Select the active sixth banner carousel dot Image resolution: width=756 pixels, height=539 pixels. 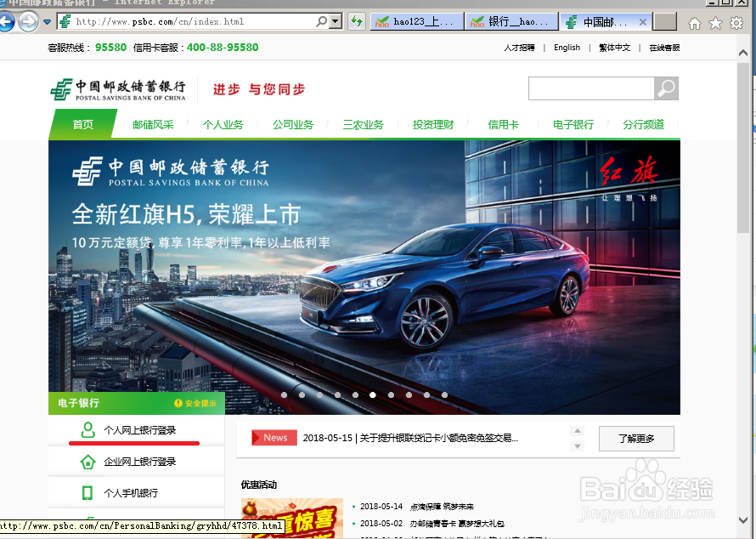click(x=373, y=394)
